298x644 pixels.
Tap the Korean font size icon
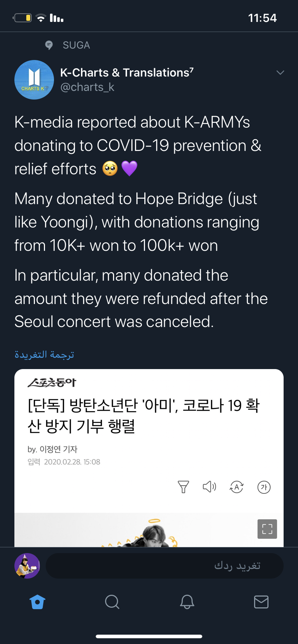tap(264, 487)
